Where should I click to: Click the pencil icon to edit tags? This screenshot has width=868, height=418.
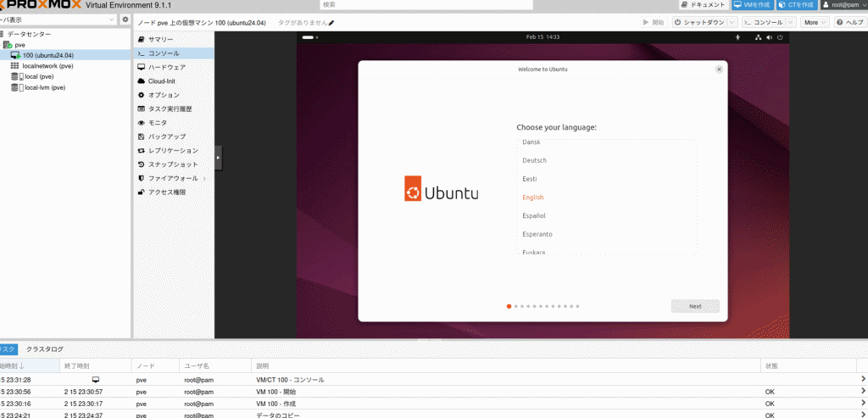pyautogui.click(x=331, y=23)
